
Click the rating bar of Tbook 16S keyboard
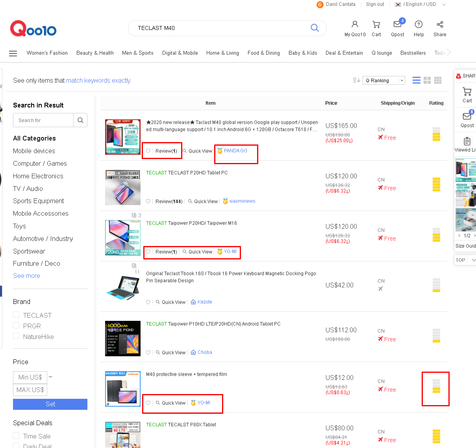click(436, 285)
